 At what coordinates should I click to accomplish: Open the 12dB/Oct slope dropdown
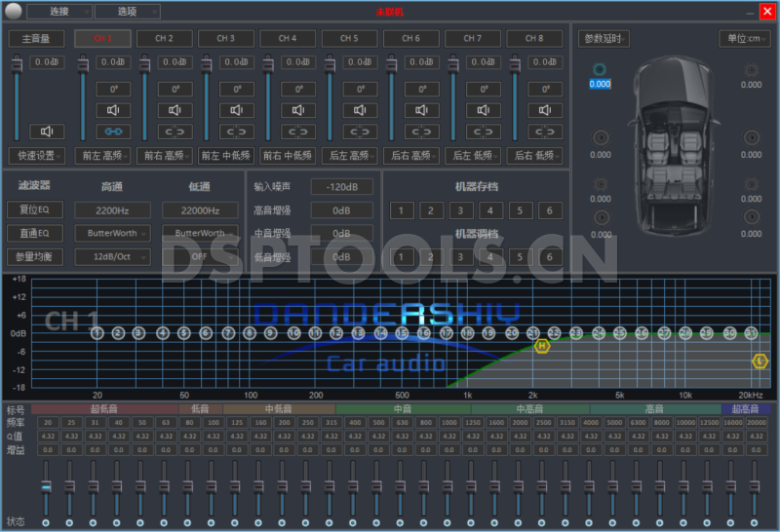112,256
